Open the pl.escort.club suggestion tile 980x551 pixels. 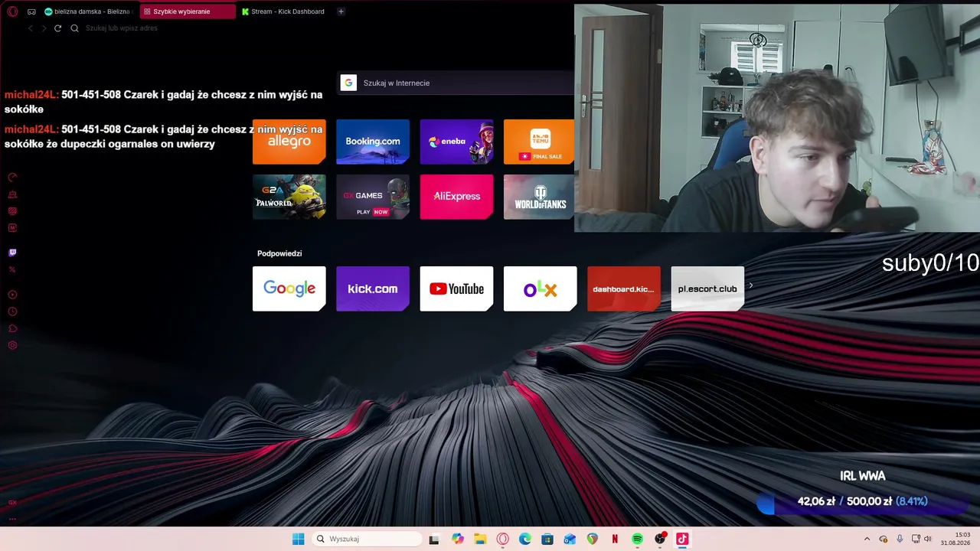[707, 289]
